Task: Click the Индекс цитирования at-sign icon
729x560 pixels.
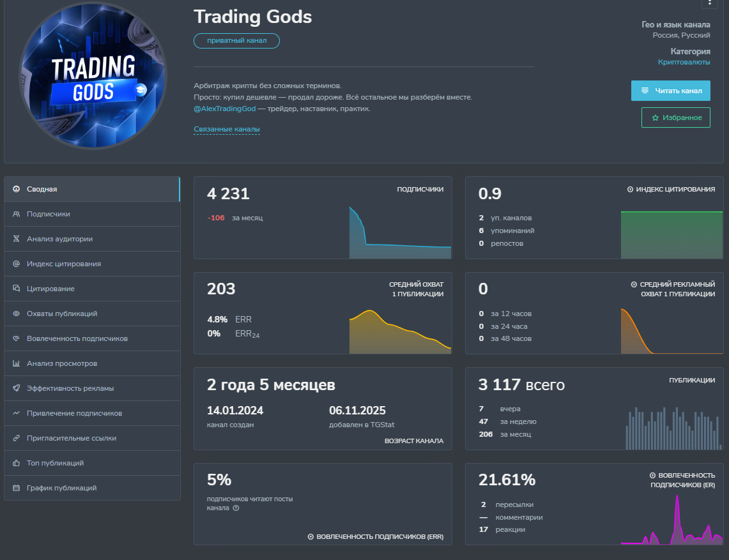Action: click(x=16, y=264)
